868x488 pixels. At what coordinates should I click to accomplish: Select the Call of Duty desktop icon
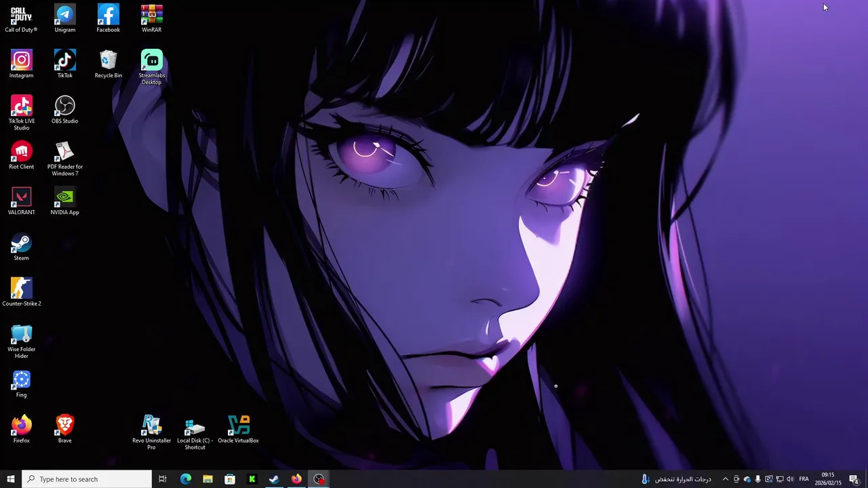tap(21, 19)
